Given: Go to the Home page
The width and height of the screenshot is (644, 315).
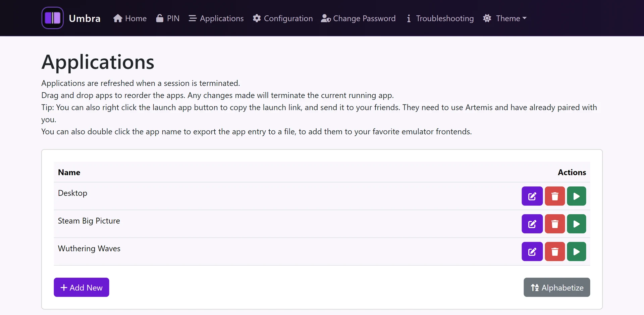Looking at the screenshot, I should (130, 18).
